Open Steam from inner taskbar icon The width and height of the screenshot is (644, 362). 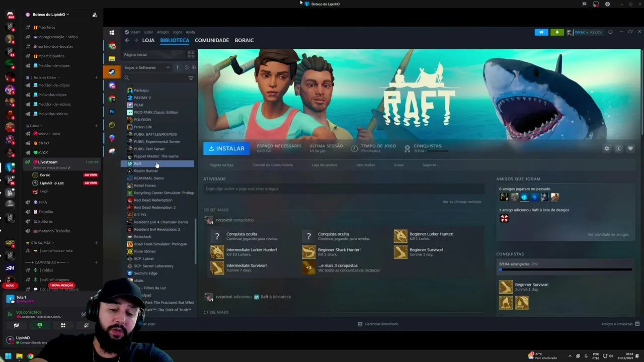click(112, 72)
